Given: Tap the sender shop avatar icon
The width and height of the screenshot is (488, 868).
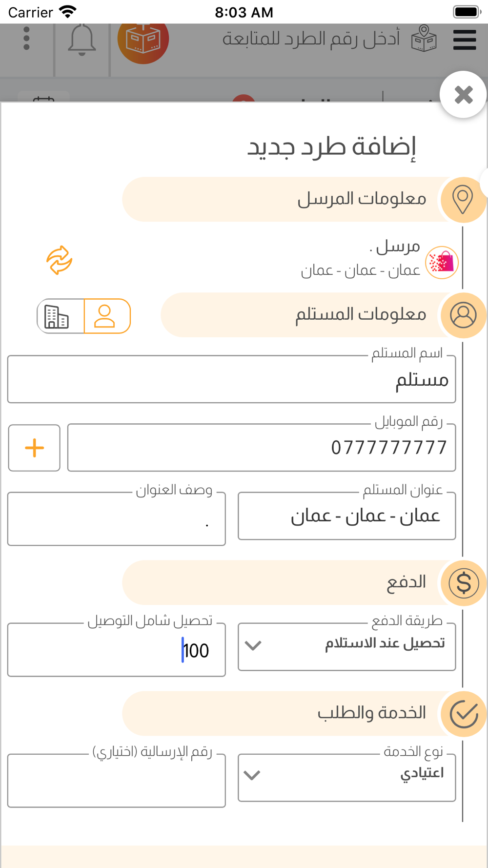Looking at the screenshot, I should (x=442, y=263).
